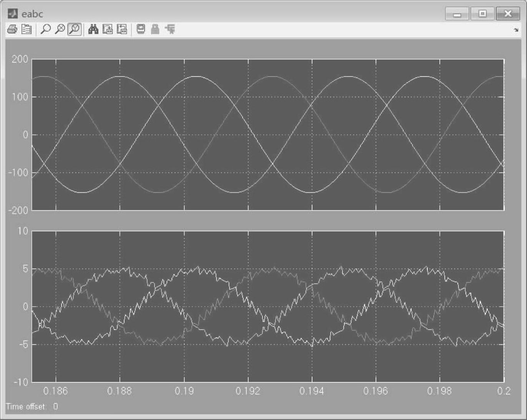Open the scope Parameters dialog icon

[x=26, y=29]
